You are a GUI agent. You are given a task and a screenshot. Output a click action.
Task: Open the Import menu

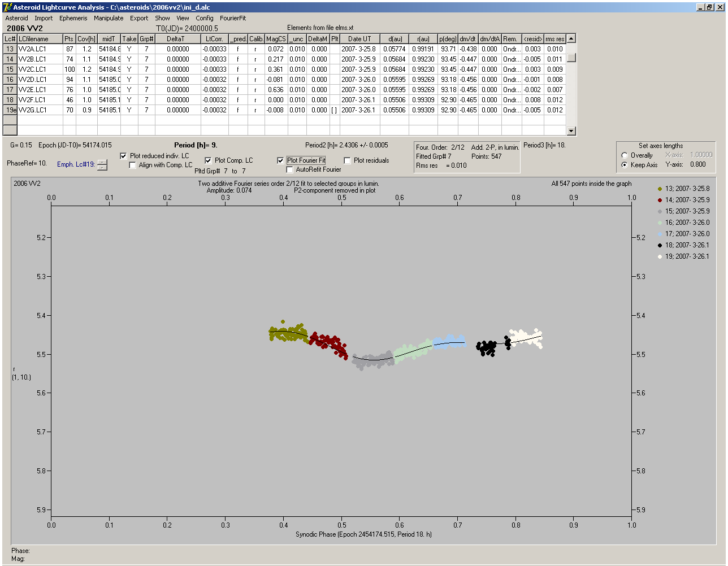click(44, 18)
